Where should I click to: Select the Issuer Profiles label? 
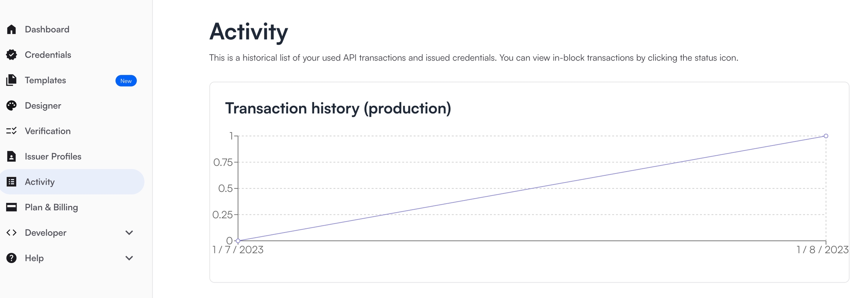coord(53,157)
